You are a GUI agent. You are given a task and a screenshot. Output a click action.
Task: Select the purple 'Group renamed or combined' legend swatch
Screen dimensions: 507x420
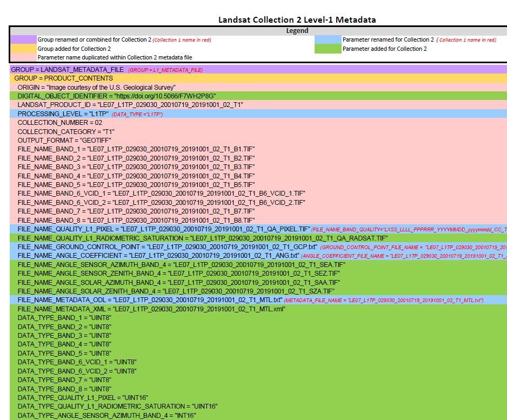coord(23,39)
